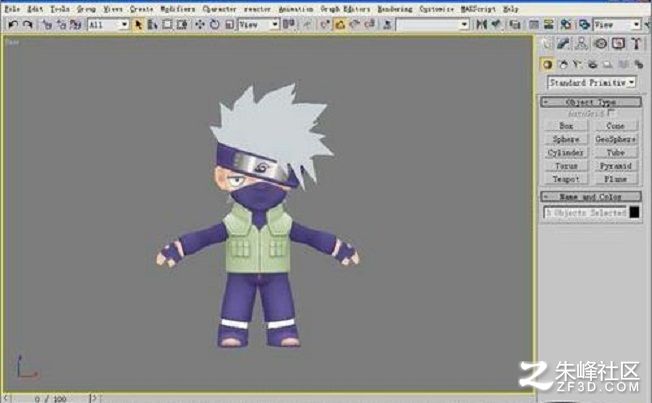Image resolution: width=652 pixels, height=403 pixels.
Task: Enable the AutoGrid checkbox
Action: [611, 113]
